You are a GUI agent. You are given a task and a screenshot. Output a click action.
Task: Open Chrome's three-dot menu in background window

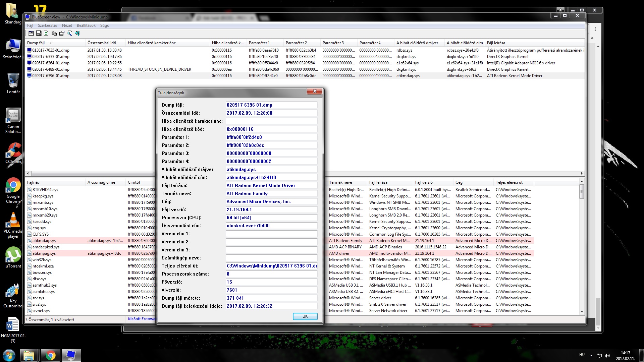click(595, 29)
